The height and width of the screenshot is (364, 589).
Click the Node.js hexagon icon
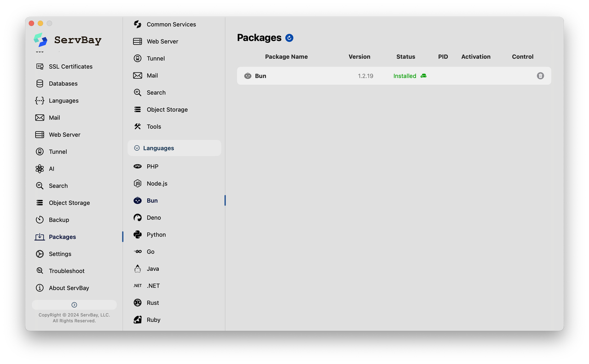click(138, 183)
